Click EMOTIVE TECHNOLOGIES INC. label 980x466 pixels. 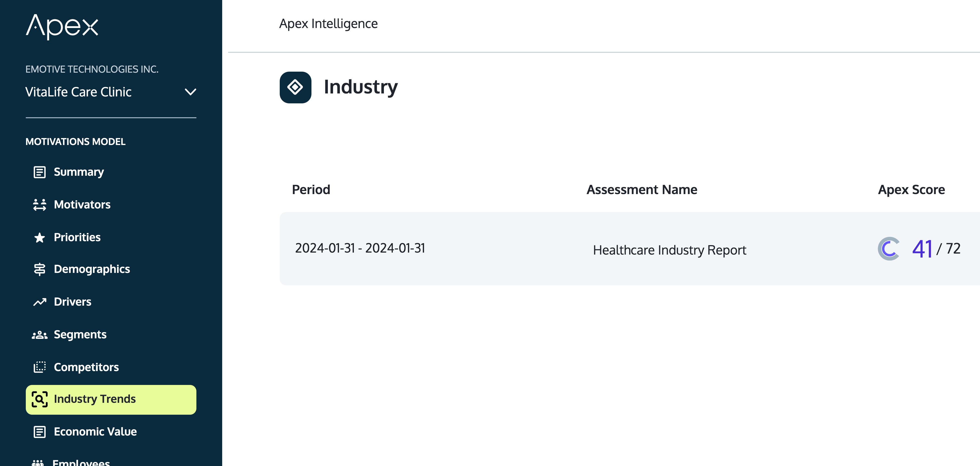point(92,69)
